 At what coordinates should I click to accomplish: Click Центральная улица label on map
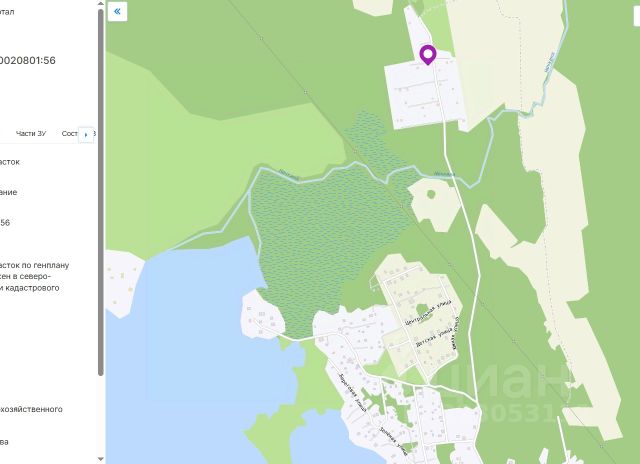click(x=428, y=312)
